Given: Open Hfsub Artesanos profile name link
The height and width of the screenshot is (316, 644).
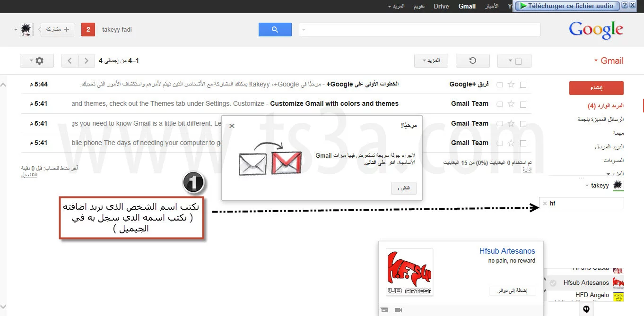Looking at the screenshot, I should tap(507, 251).
